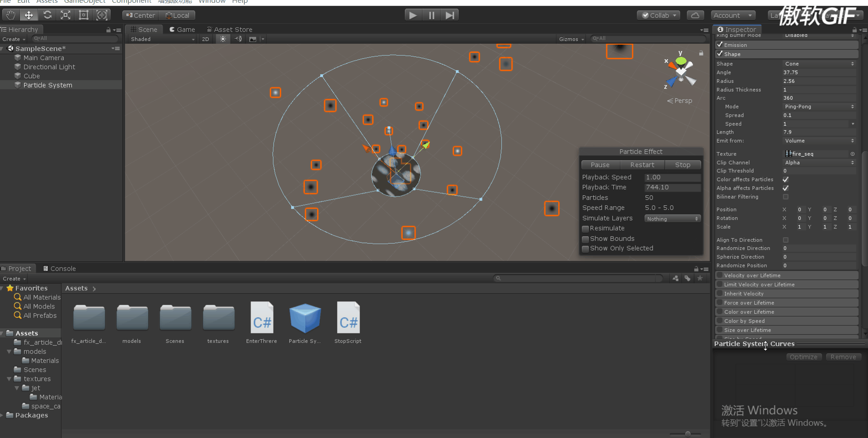Open the GameObject menu
Screen dimensions: 868x438
pyautogui.click(x=85, y=2)
